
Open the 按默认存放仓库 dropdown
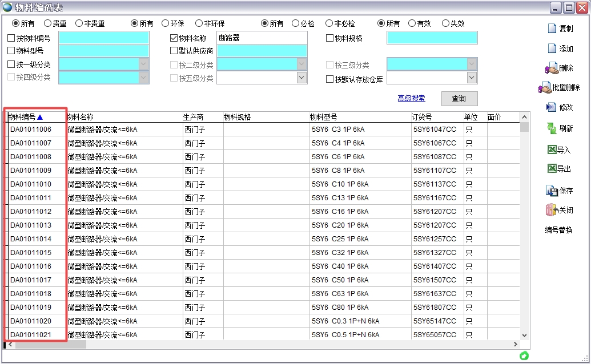tap(471, 77)
